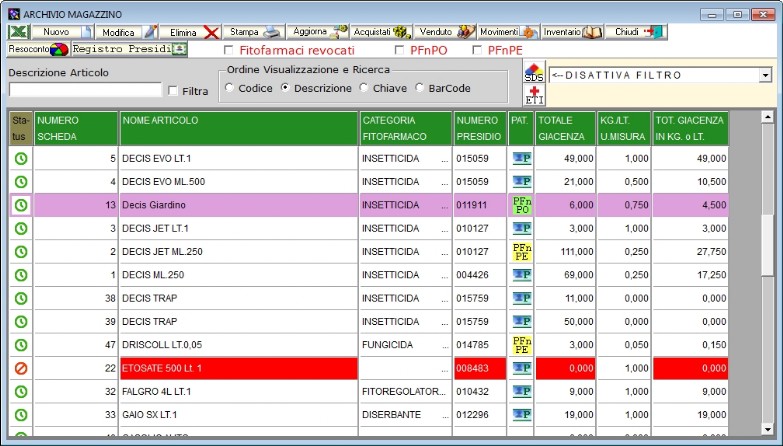This screenshot has width=783, height=446.
Task: Edit the selected article with Modifica
Action: coord(127,32)
